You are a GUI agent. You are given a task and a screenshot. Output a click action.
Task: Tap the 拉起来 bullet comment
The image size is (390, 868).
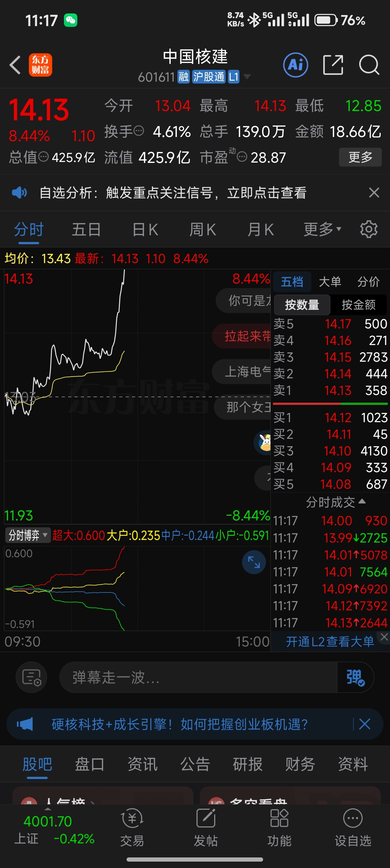(x=242, y=336)
